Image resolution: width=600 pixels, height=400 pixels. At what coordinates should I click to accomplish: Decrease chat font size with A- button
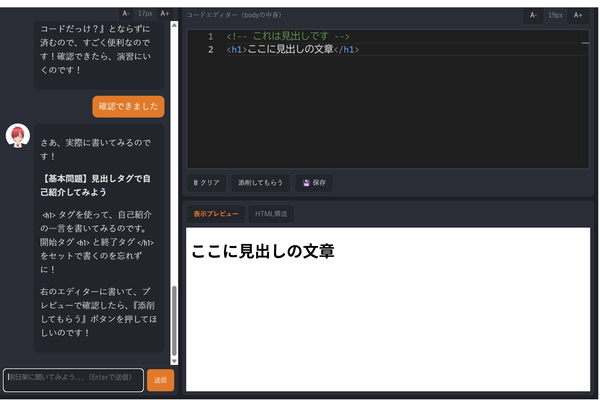pos(126,14)
